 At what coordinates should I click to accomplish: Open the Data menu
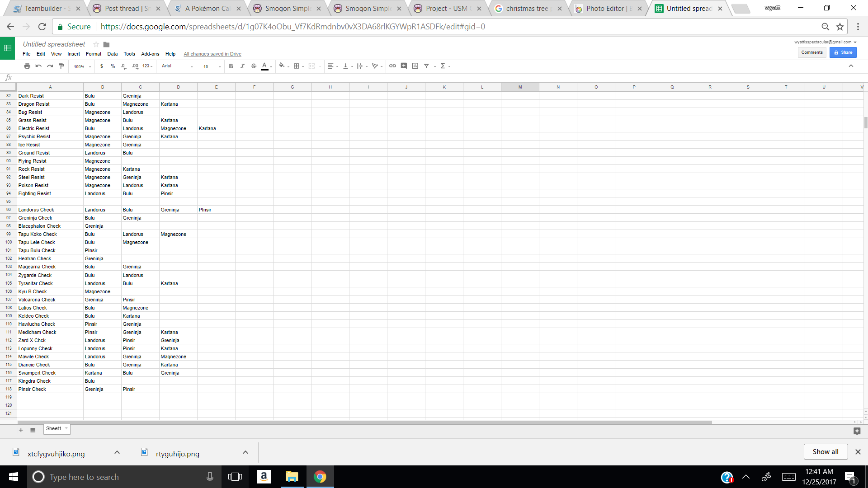(x=113, y=54)
